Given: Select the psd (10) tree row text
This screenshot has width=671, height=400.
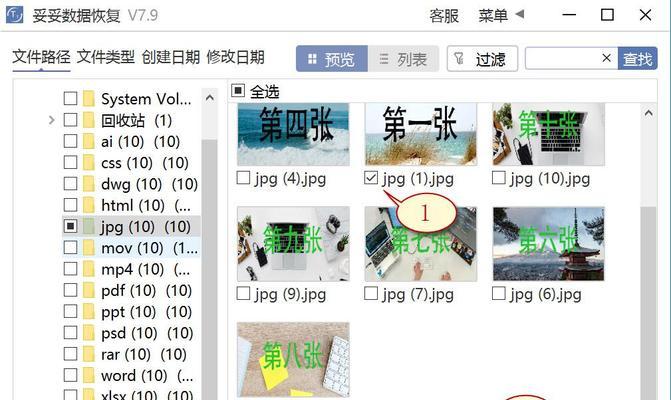Looking at the screenshot, I should (145, 333).
